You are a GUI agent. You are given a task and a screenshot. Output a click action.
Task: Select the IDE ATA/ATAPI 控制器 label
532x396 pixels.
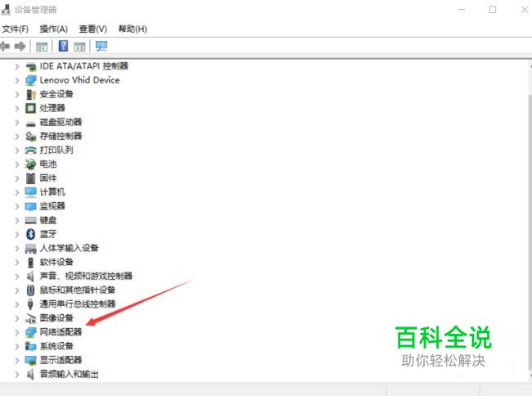click(x=84, y=66)
